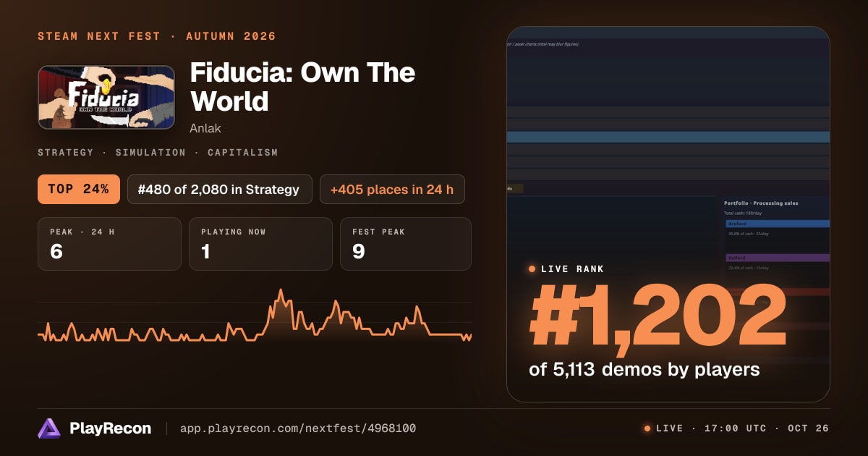Image resolution: width=868 pixels, height=456 pixels.
Task: Click the player count sparkline chart
Action: point(255,316)
